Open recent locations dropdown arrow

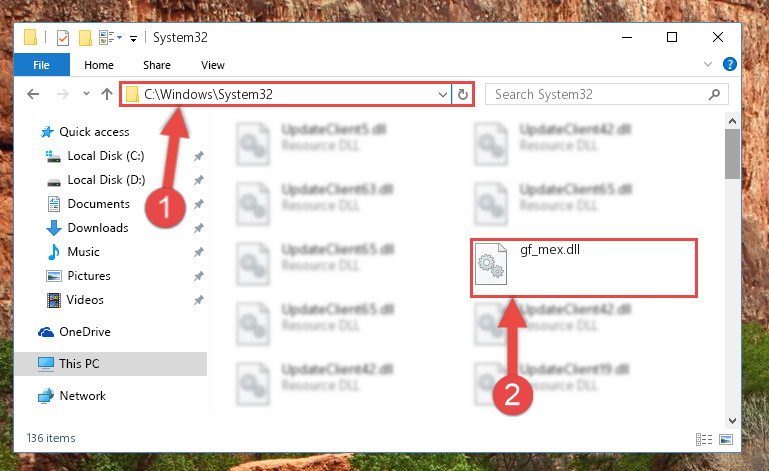[x=86, y=93]
